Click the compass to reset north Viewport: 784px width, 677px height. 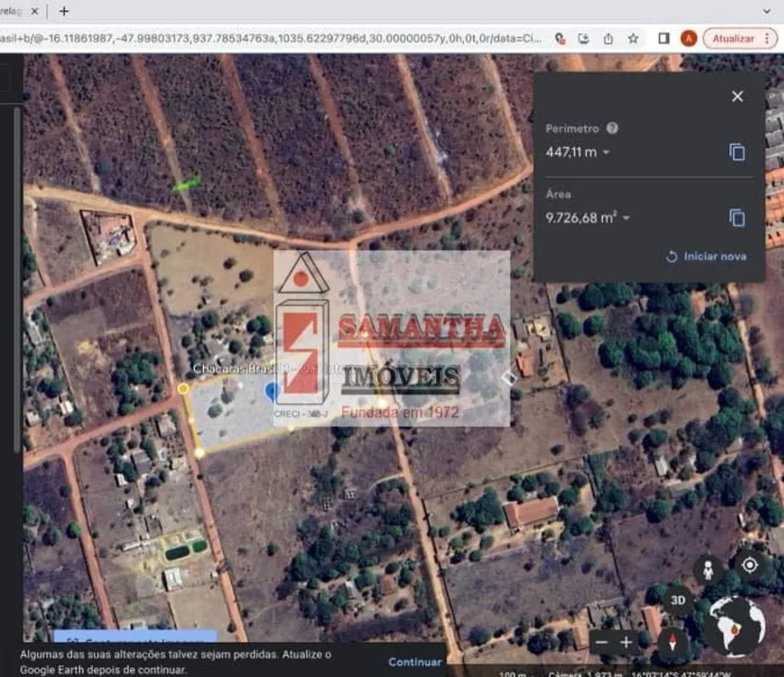click(674, 641)
